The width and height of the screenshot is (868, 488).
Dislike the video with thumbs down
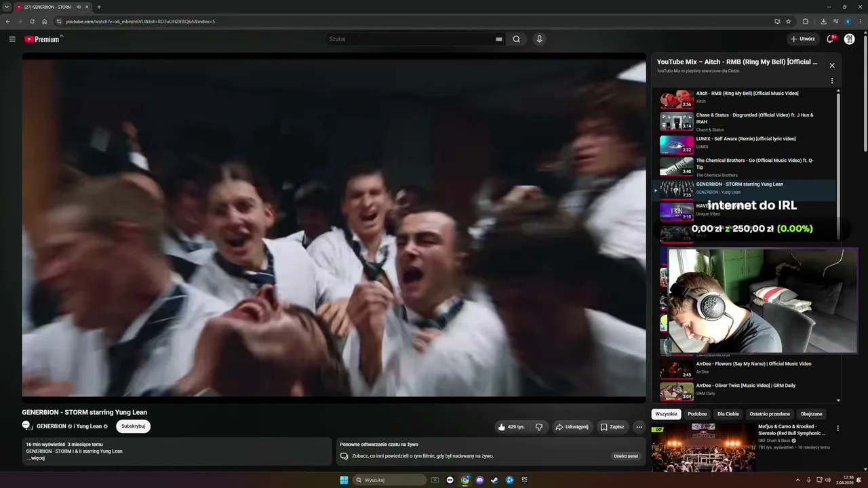click(539, 427)
